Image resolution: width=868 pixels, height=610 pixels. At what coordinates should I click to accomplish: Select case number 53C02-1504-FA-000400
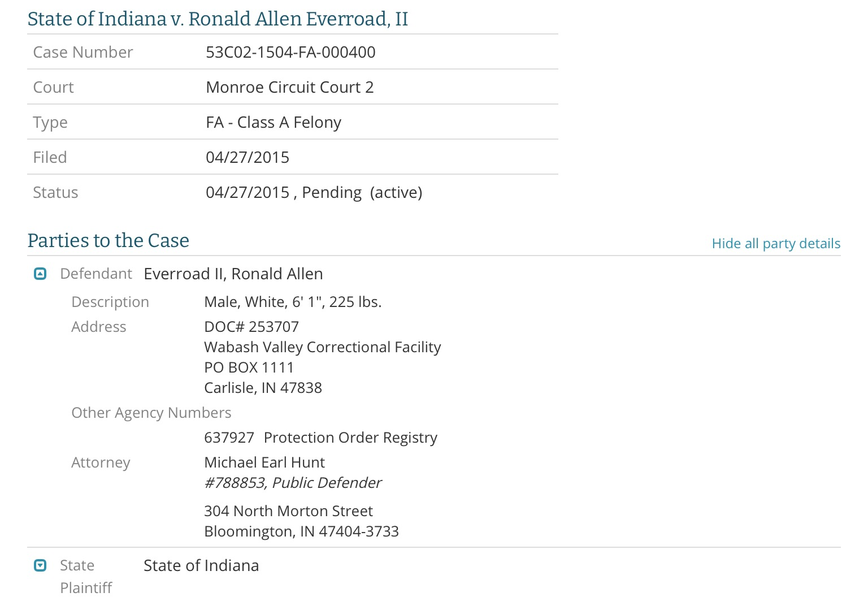[290, 52]
